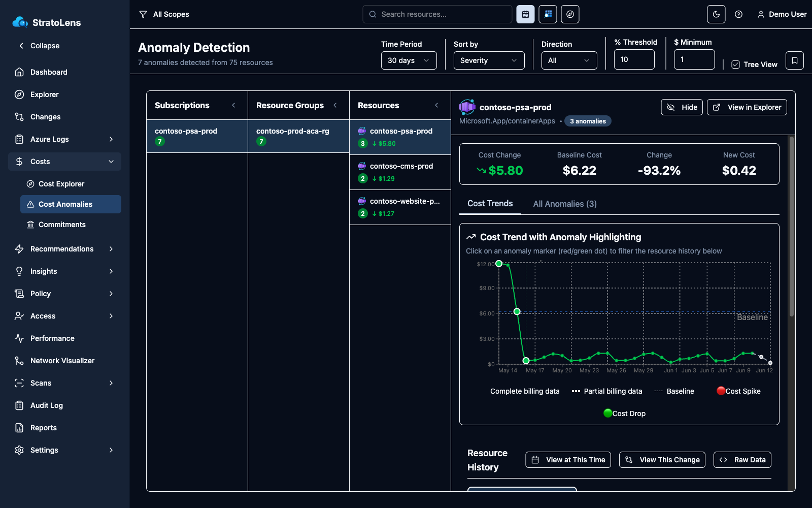The width and height of the screenshot is (812, 508).
Task: Click the Access user-check icon
Action: coord(19,316)
